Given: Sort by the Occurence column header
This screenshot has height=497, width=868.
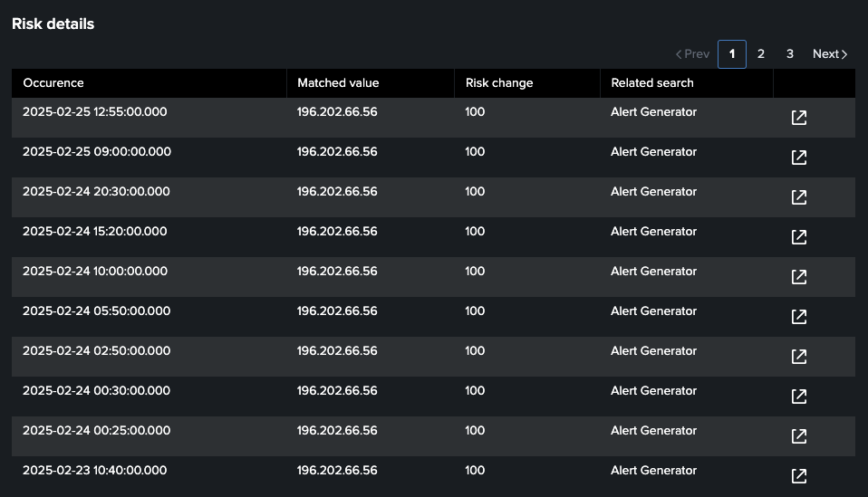Looking at the screenshot, I should point(53,83).
